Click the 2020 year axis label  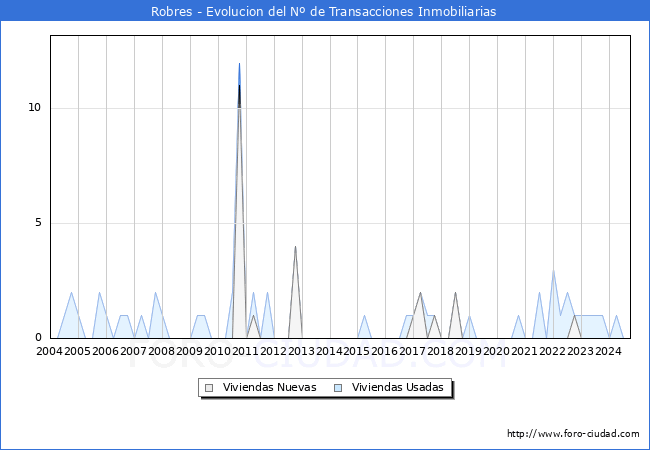pos(496,351)
